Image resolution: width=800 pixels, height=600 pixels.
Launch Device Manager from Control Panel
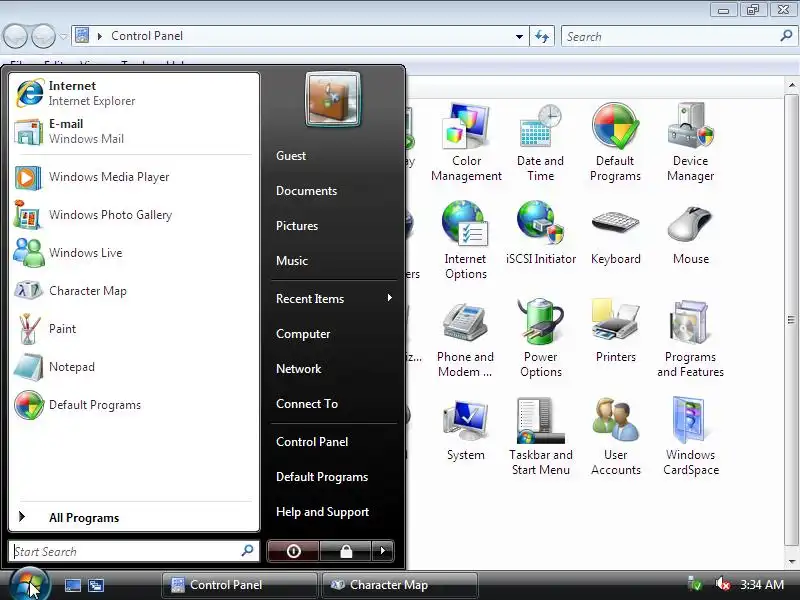pos(690,142)
